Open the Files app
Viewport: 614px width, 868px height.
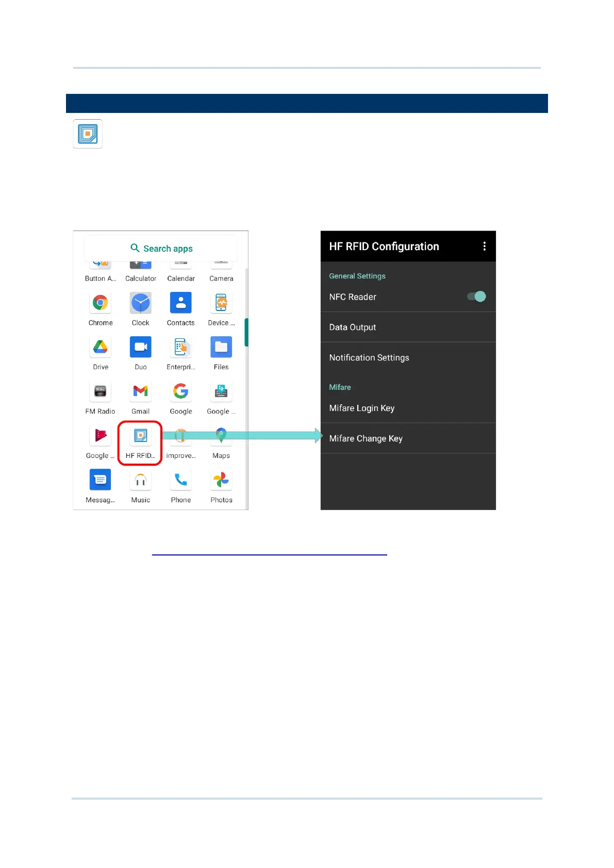tap(221, 348)
